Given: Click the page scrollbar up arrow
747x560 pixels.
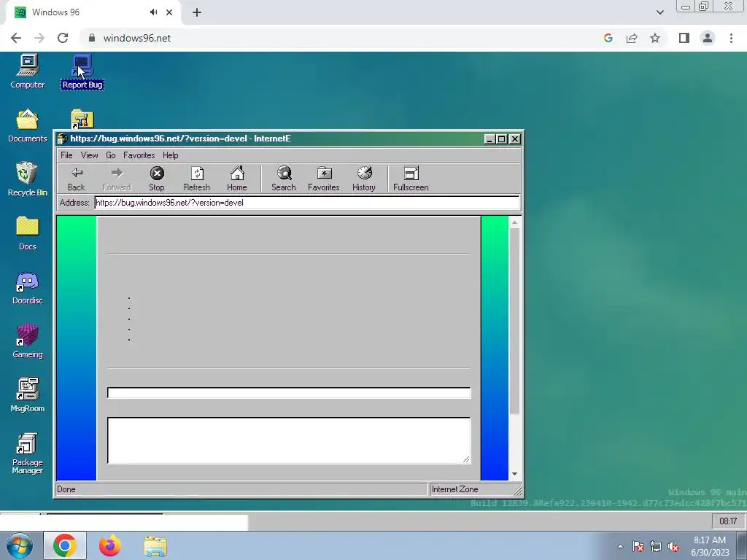Looking at the screenshot, I should pos(514,222).
